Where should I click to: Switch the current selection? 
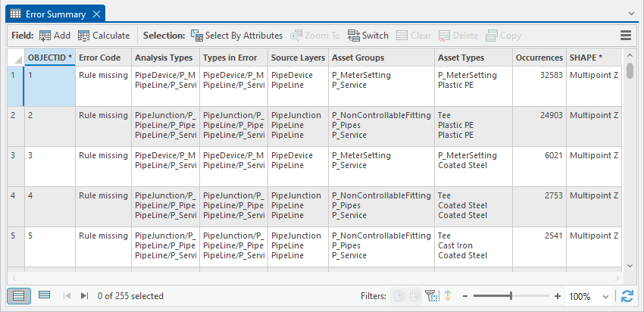[x=354, y=36]
